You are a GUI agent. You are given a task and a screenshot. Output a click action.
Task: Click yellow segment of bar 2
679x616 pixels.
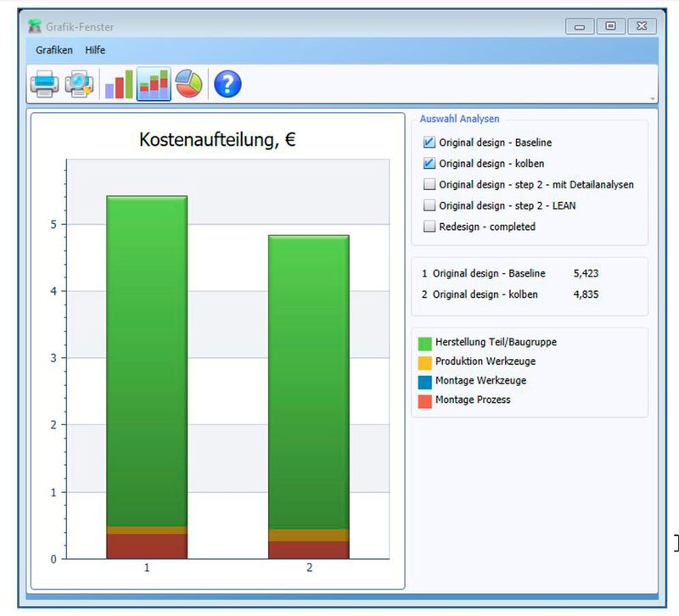[309, 535]
